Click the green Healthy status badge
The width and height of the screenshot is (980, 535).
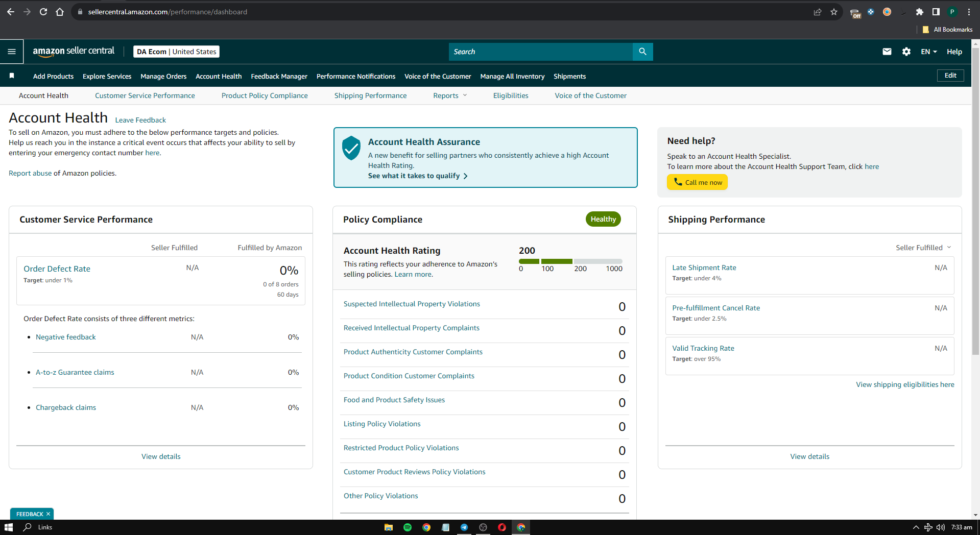click(x=603, y=219)
